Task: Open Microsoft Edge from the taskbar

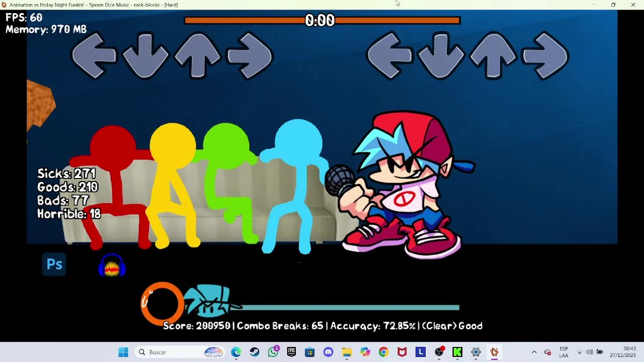Action: (236, 352)
